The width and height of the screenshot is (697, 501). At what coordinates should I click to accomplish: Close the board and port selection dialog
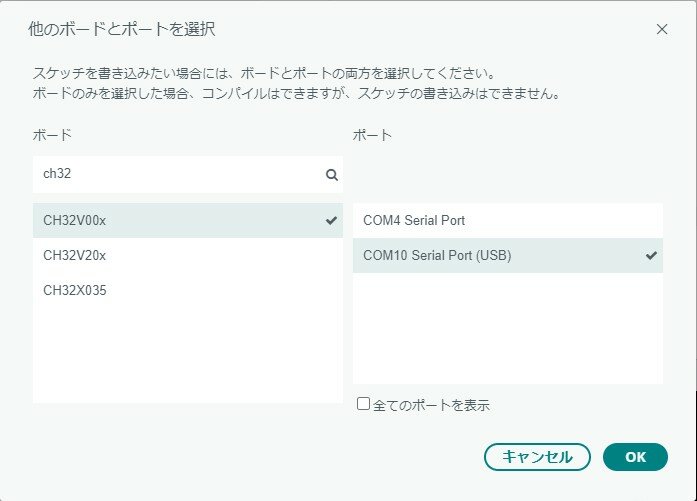click(661, 29)
